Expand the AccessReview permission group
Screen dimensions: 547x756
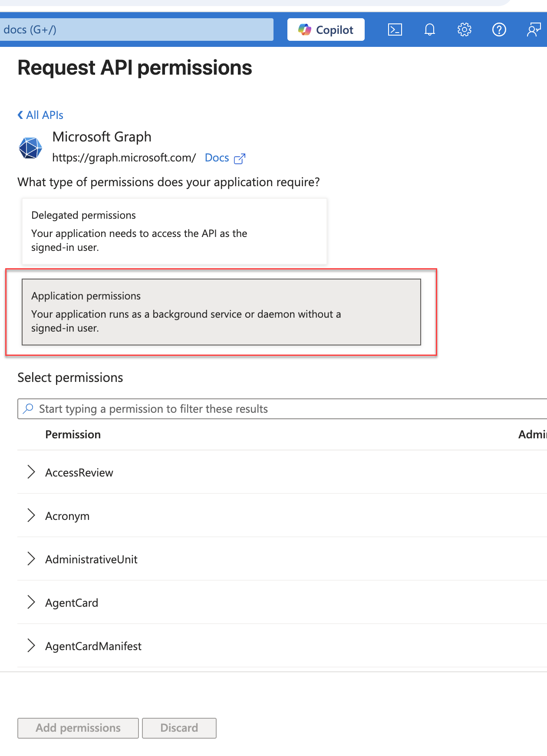(x=31, y=472)
